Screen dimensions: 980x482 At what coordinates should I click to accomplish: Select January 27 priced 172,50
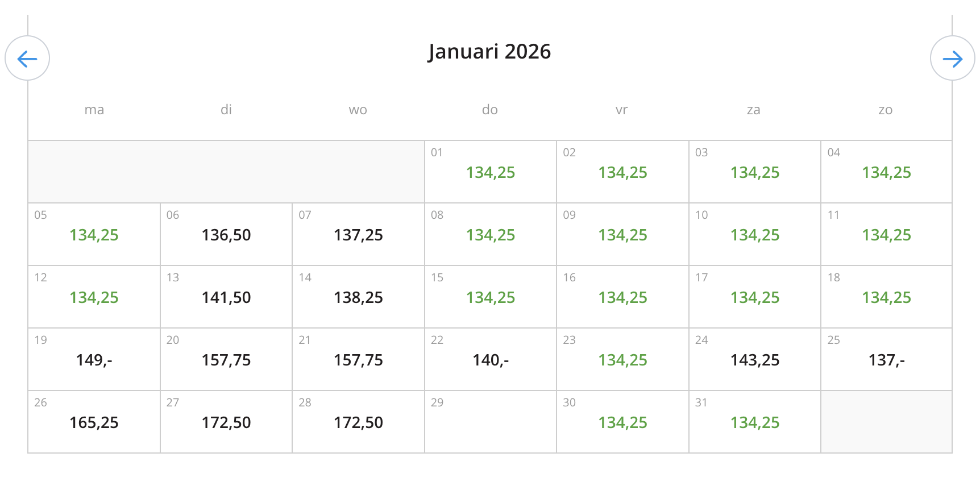point(226,422)
